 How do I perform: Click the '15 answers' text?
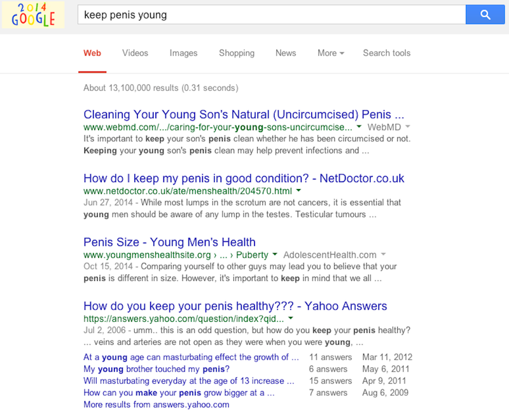coord(330,381)
